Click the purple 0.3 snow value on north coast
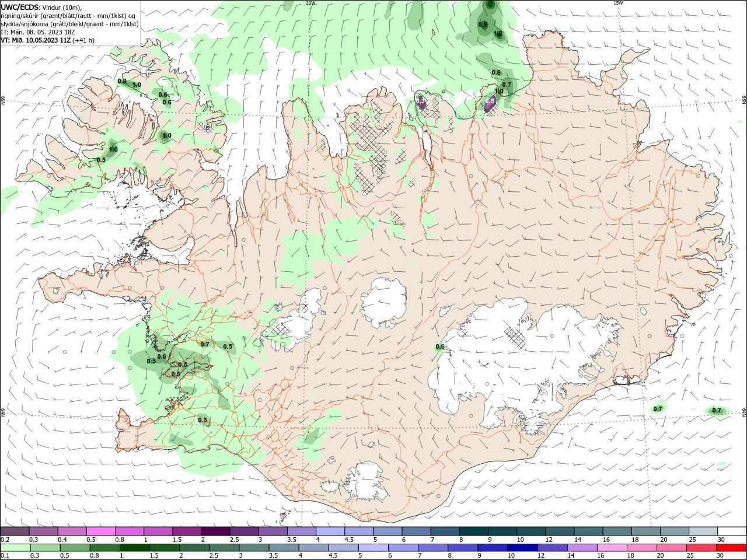Image resolution: width=747 pixels, height=560 pixels. point(421,101)
